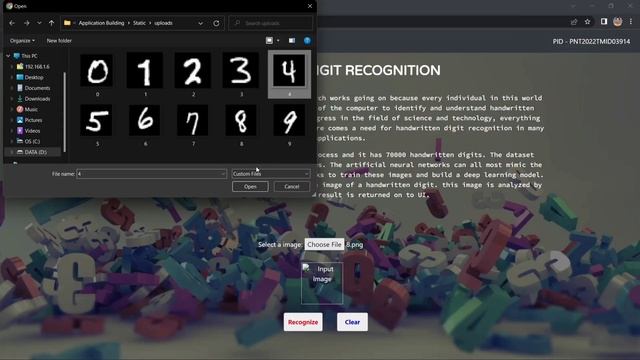Open Documents in navigation pane
Screen dimensions: 640x360
[x=37, y=88]
